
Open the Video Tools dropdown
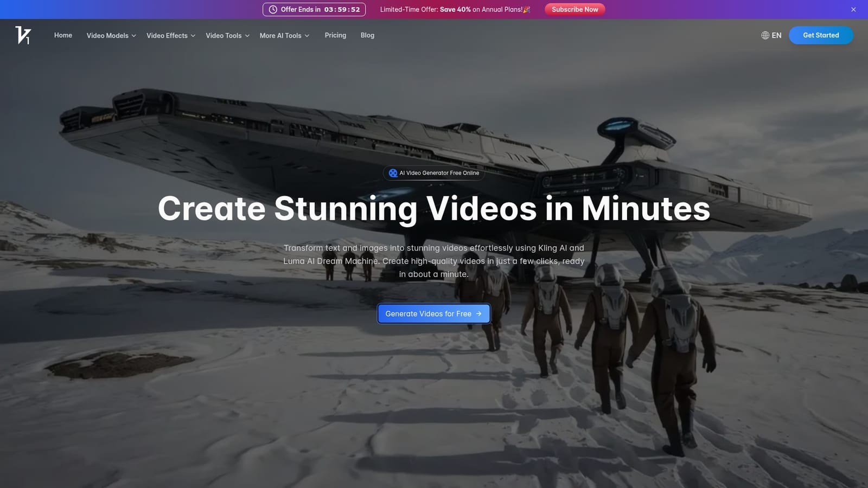[227, 35]
